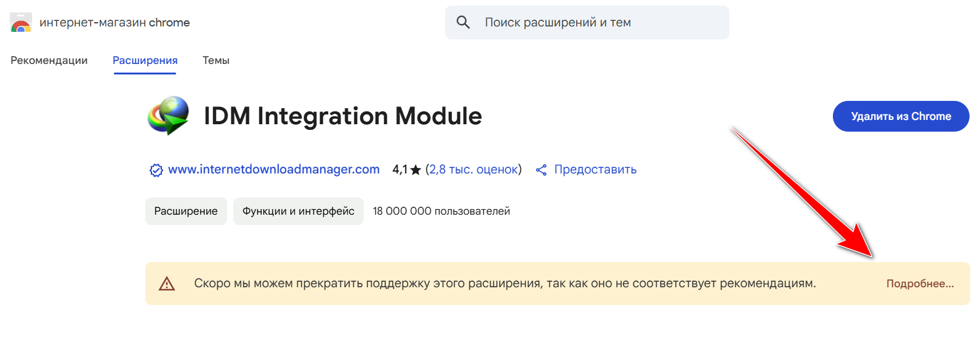Open the 2,8 тыс. оценок reviews link

473,169
